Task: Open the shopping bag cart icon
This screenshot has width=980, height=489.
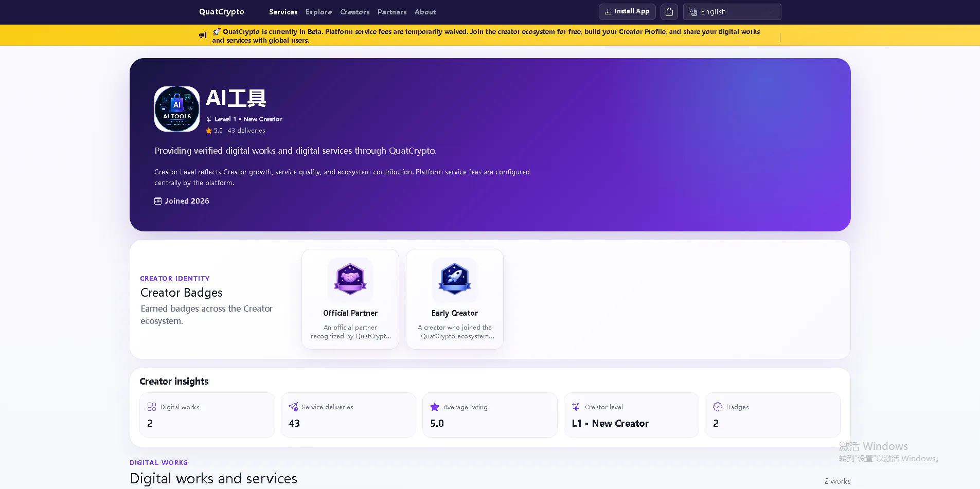Action: 669,12
